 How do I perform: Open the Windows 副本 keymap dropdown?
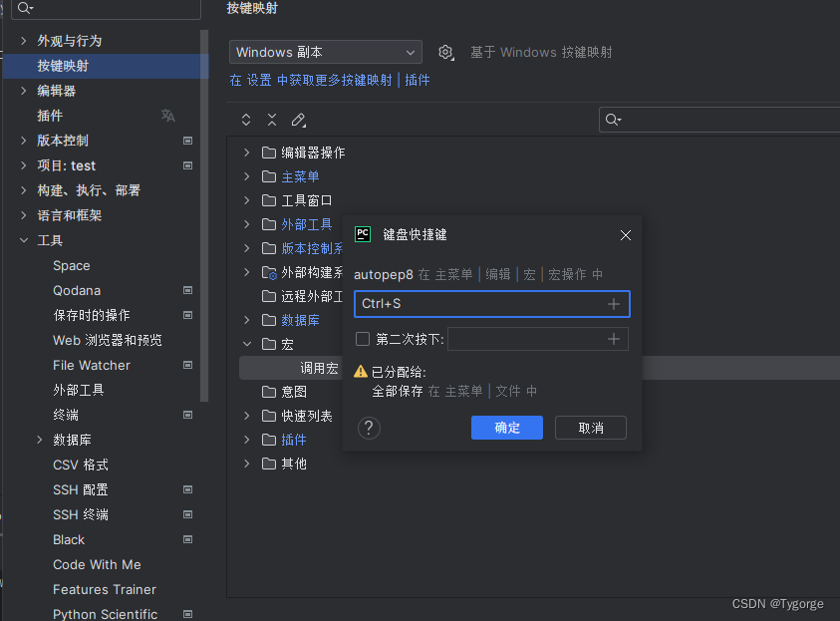click(324, 52)
